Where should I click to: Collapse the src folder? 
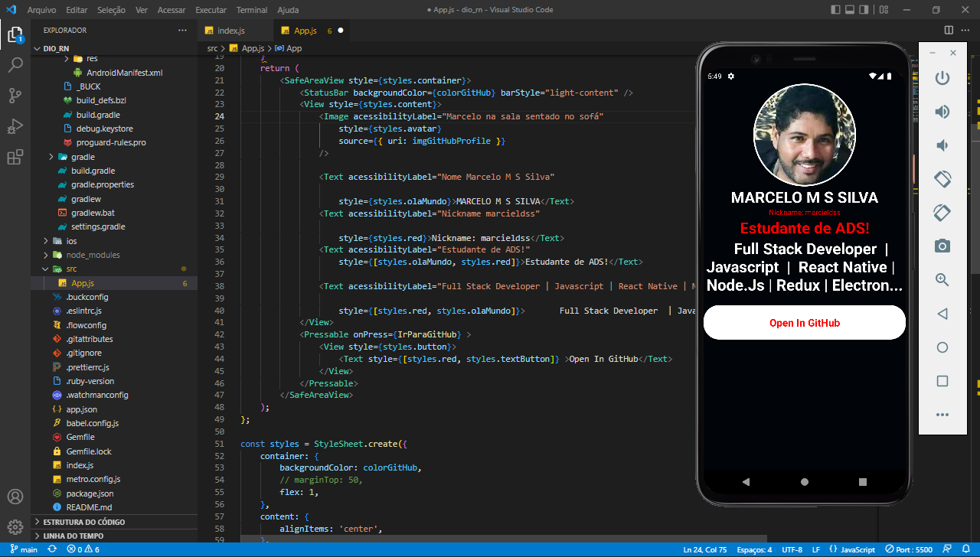click(44, 269)
